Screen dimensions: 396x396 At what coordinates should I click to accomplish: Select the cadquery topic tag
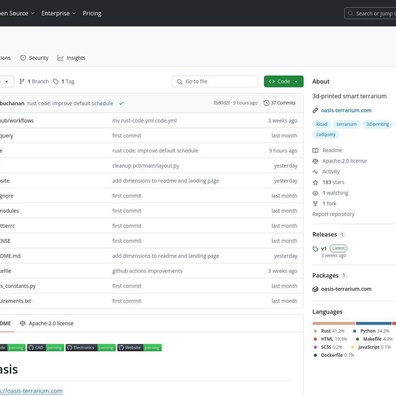326,134
